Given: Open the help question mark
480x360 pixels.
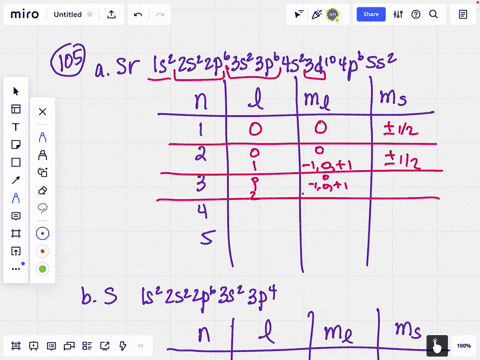Looking at the screenshot, I should coord(416,14).
